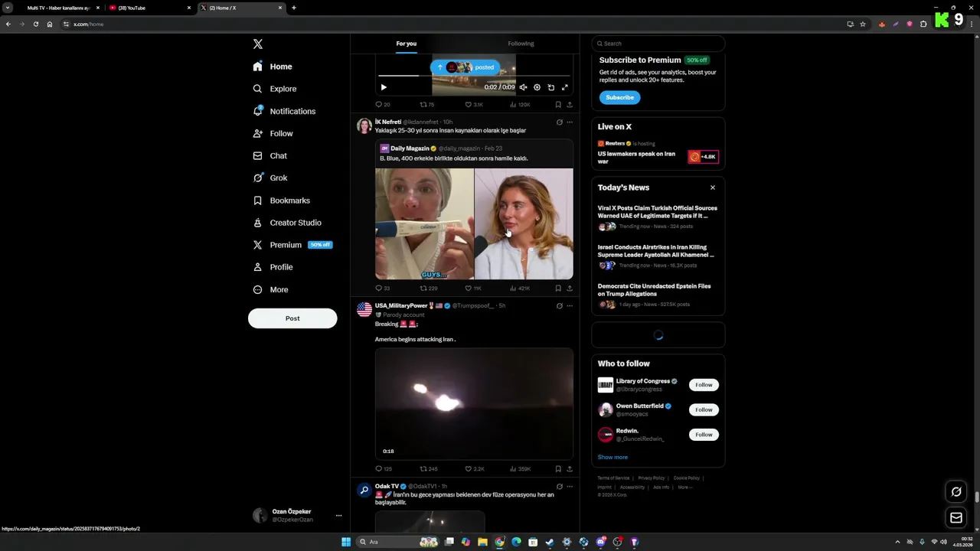Click Grok icon on USA_MilitaryPower post
The width and height of the screenshot is (980, 551).
(559, 306)
